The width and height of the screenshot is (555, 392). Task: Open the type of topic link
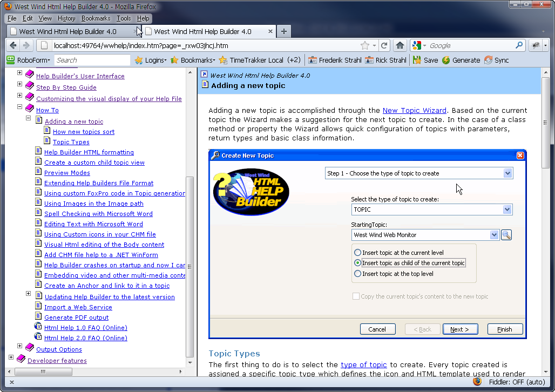[x=363, y=365]
